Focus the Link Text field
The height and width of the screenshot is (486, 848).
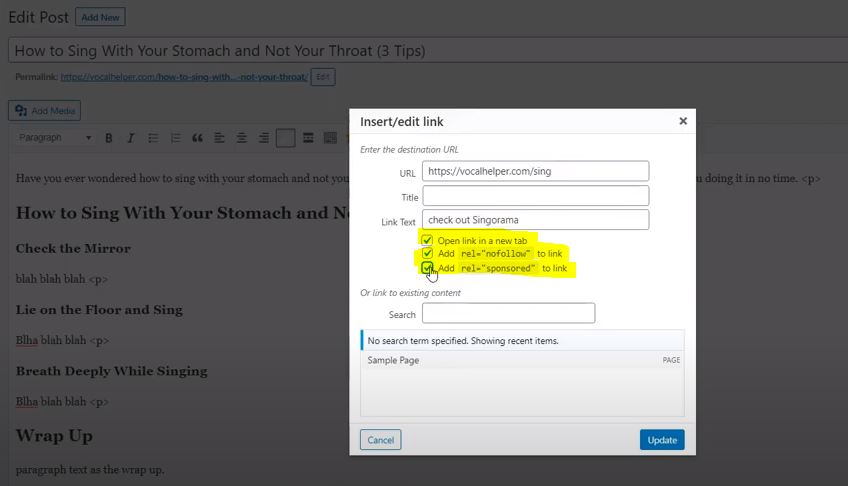pos(535,220)
